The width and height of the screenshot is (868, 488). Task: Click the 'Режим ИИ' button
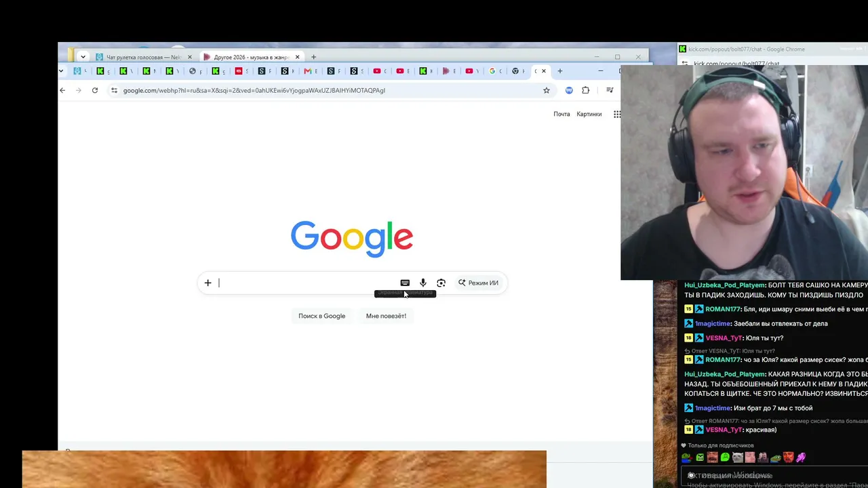(x=478, y=283)
